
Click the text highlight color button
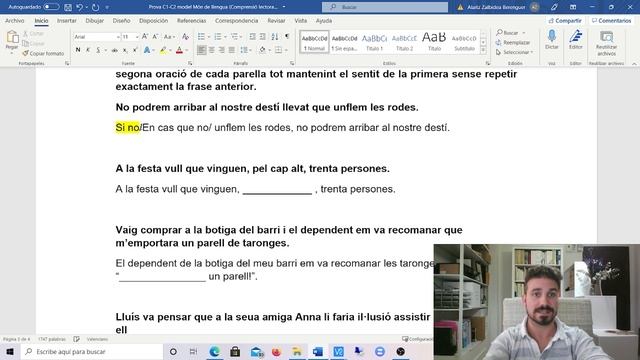(x=163, y=50)
